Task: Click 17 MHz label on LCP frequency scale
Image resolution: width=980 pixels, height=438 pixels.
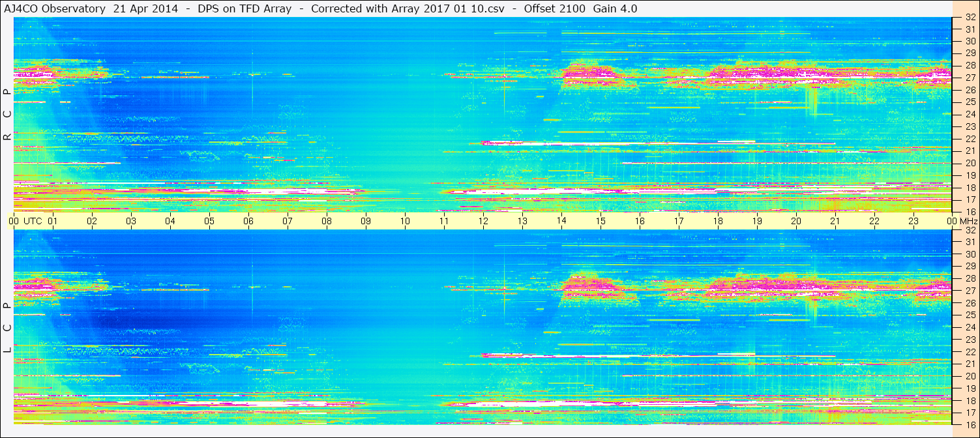Action: coord(970,413)
